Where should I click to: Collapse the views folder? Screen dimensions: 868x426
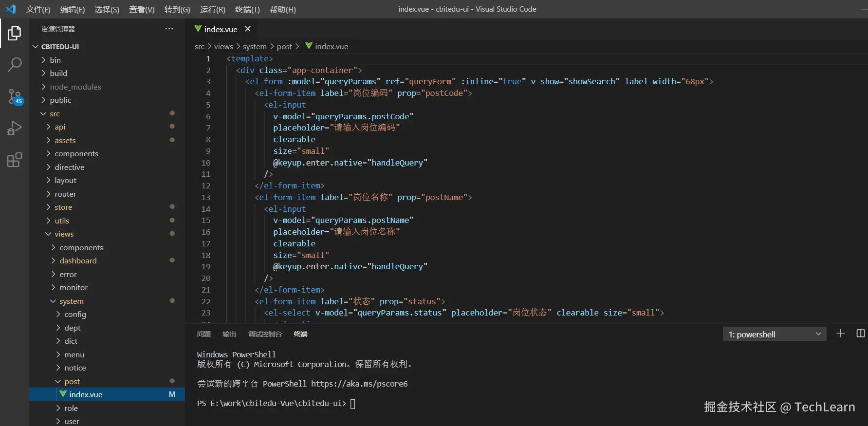[x=64, y=234]
